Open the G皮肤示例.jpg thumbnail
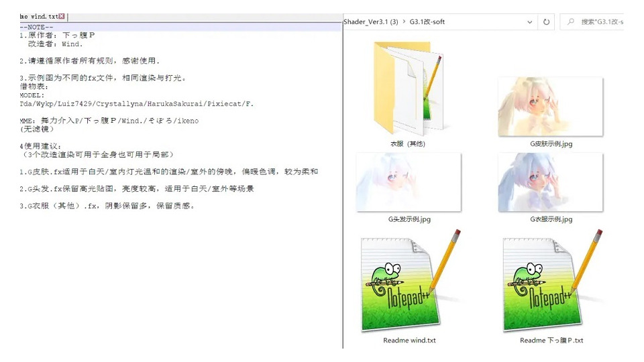The height and width of the screenshot is (362, 644). pyautogui.click(x=550, y=107)
